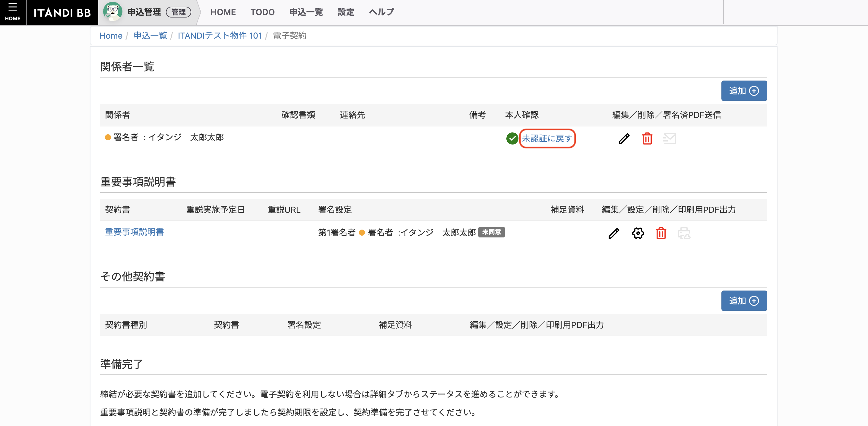Click the 準備完了 section heading
The height and width of the screenshot is (426, 868).
[x=122, y=364]
